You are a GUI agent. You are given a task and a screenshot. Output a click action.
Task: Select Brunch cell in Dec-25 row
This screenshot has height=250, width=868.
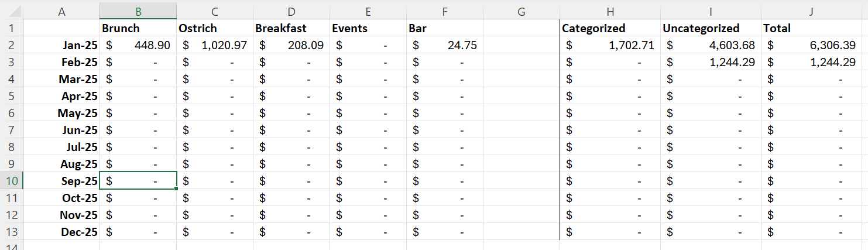coord(138,232)
